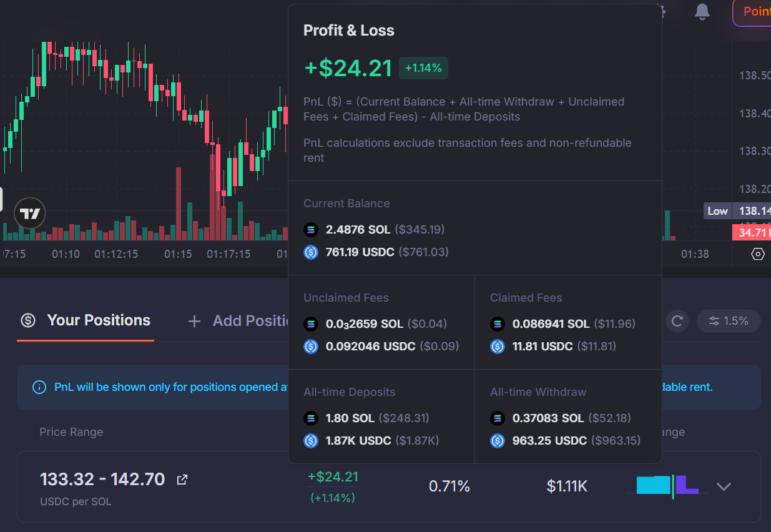Open the notifications bell

point(702,11)
